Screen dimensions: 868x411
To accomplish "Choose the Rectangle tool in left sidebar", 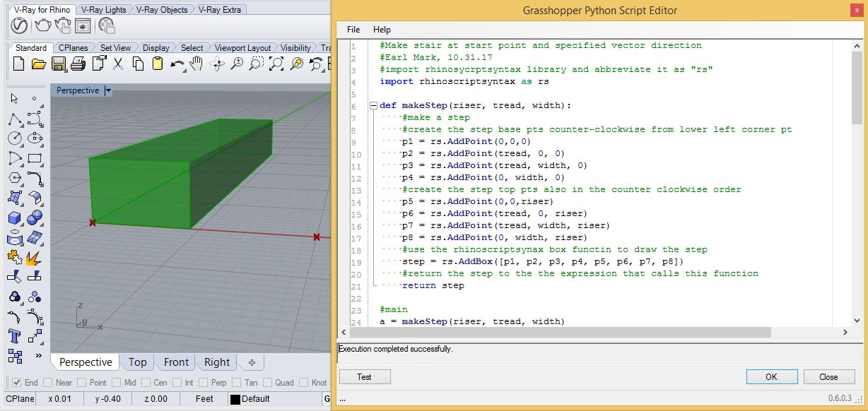I will coord(35,158).
